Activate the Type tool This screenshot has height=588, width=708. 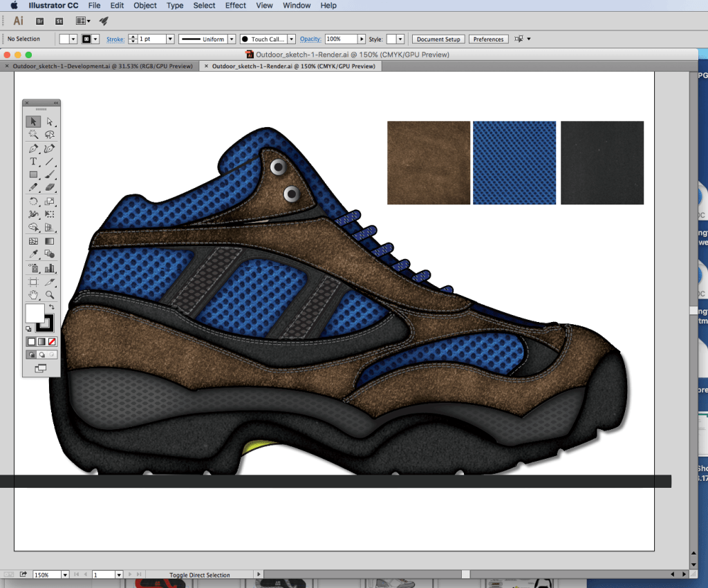(32, 161)
